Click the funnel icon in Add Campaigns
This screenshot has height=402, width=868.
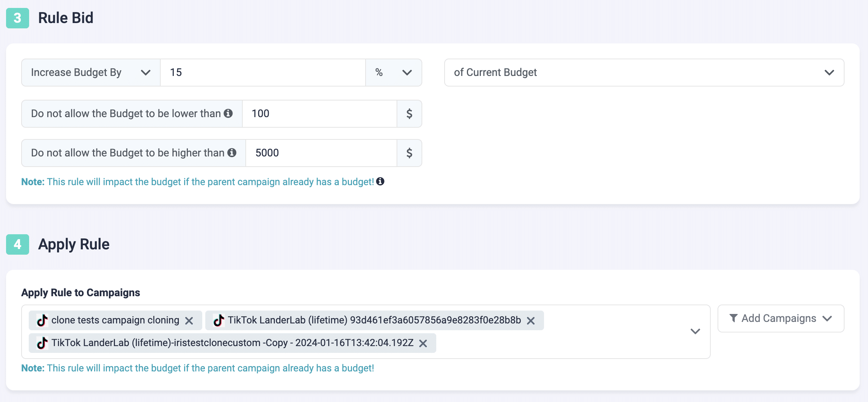(x=733, y=318)
